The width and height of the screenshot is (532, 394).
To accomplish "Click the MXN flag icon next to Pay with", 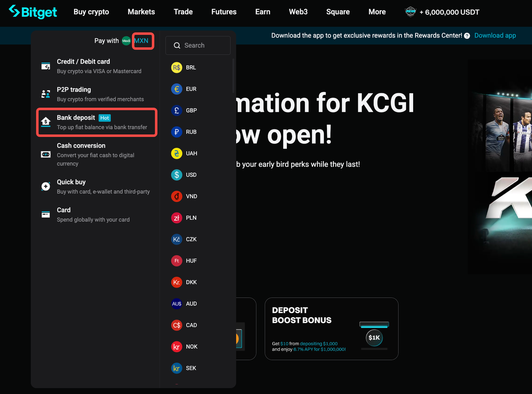I will pyautogui.click(x=126, y=41).
